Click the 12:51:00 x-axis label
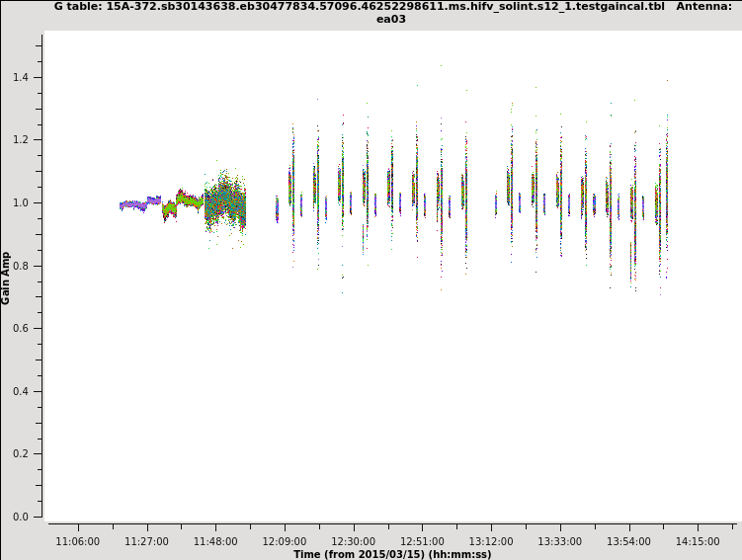 click(x=422, y=541)
